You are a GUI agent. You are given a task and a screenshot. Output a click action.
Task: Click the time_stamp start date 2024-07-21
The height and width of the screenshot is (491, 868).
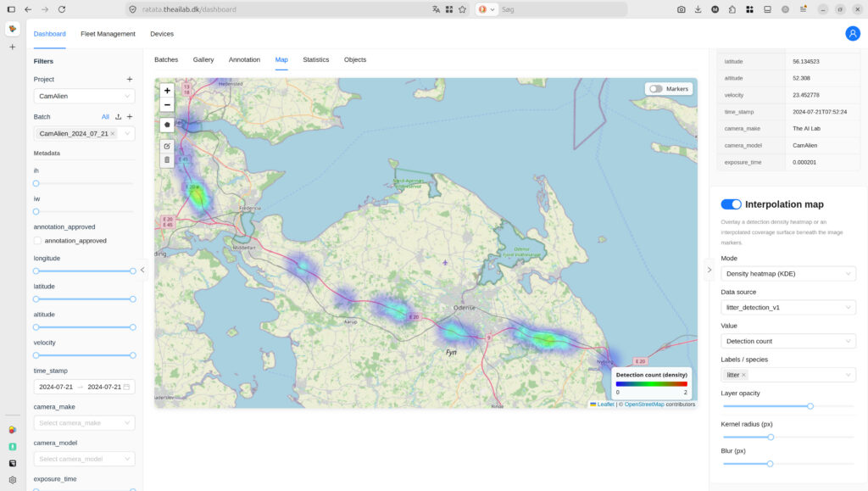coord(56,387)
